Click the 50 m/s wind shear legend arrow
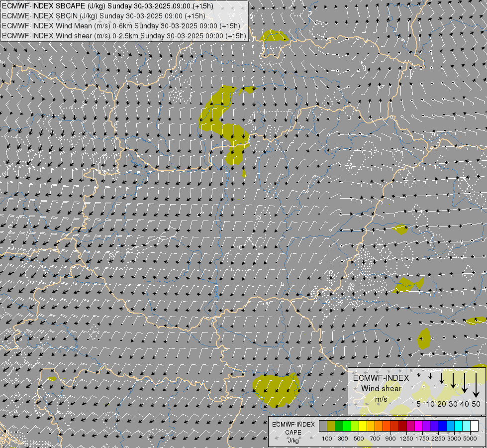This screenshot has width=487, height=448. point(476,385)
